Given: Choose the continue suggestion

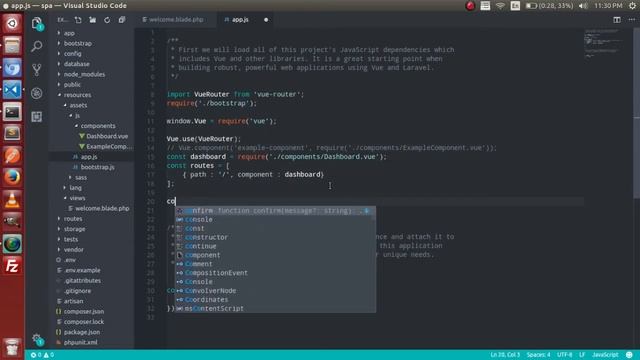Looking at the screenshot, I should click(276, 246).
